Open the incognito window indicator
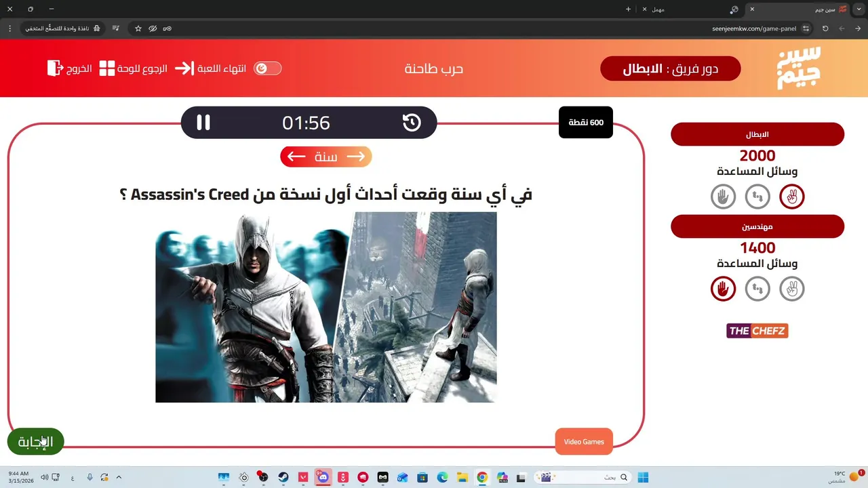This screenshot has height=488, width=868. [x=62, y=28]
